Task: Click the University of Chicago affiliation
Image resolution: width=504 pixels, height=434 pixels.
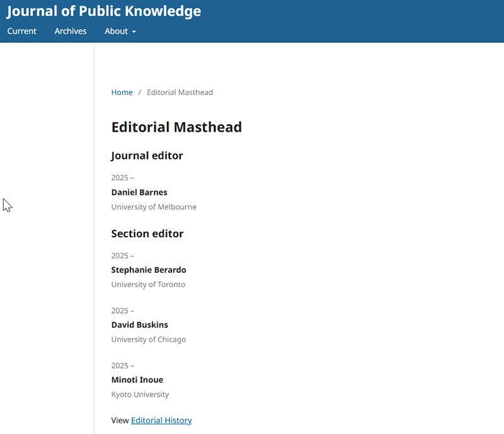Action: tap(149, 340)
